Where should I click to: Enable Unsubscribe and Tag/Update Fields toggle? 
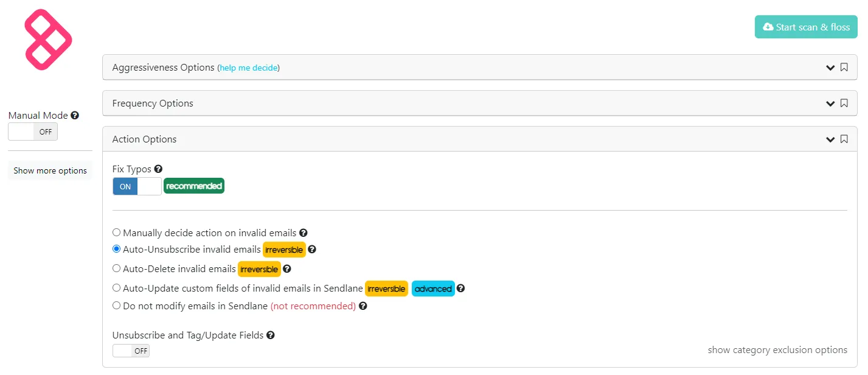131,351
